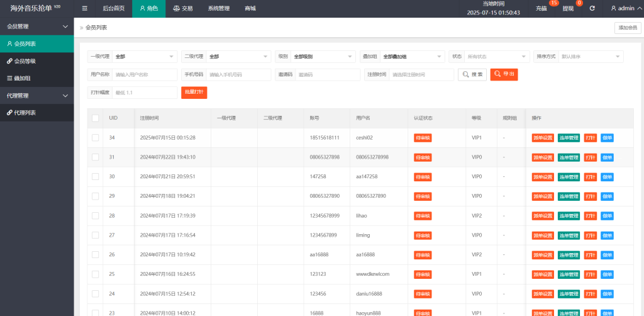The height and width of the screenshot is (316, 644).
Task: Switch to the 角色 tab
Action: click(148, 8)
